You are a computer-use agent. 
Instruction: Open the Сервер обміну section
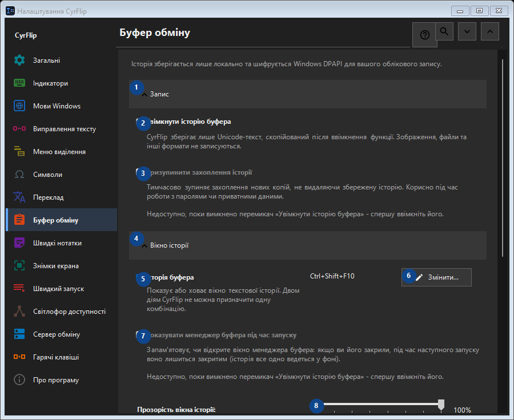coord(61,334)
